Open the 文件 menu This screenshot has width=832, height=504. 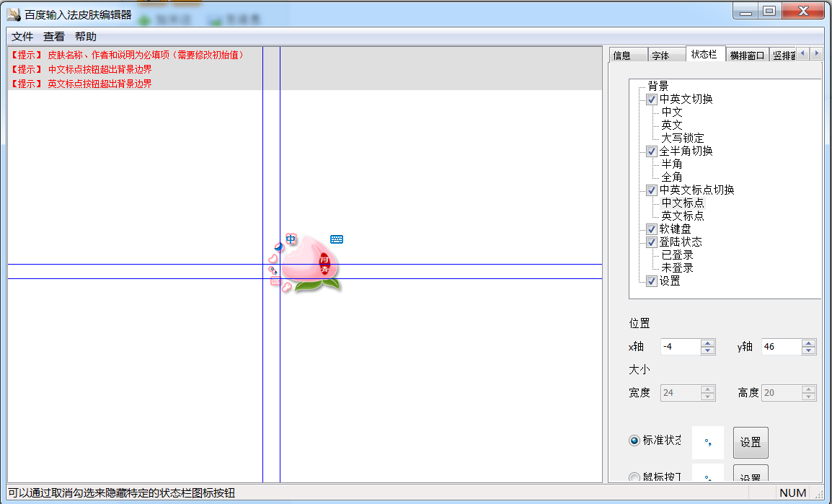[22, 37]
